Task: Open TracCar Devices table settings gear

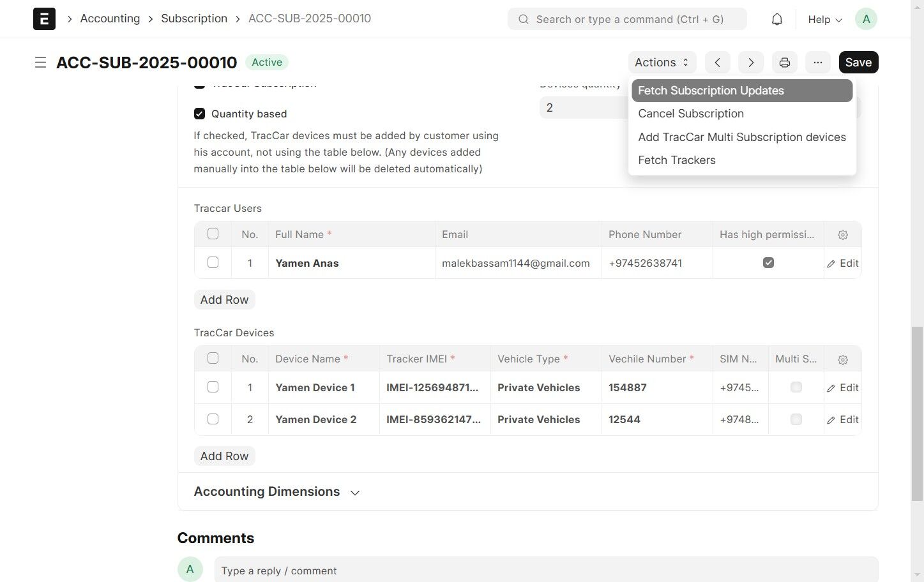Action: pyautogui.click(x=843, y=359)
